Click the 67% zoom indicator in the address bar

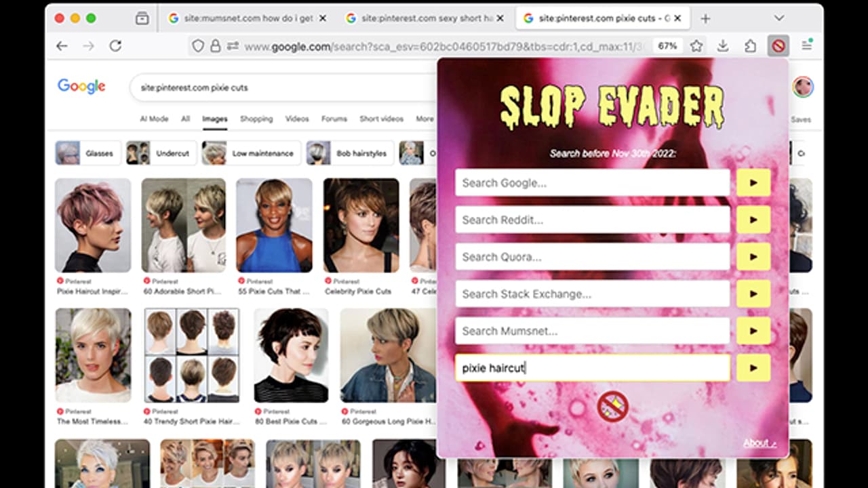(x=667, y=45)
